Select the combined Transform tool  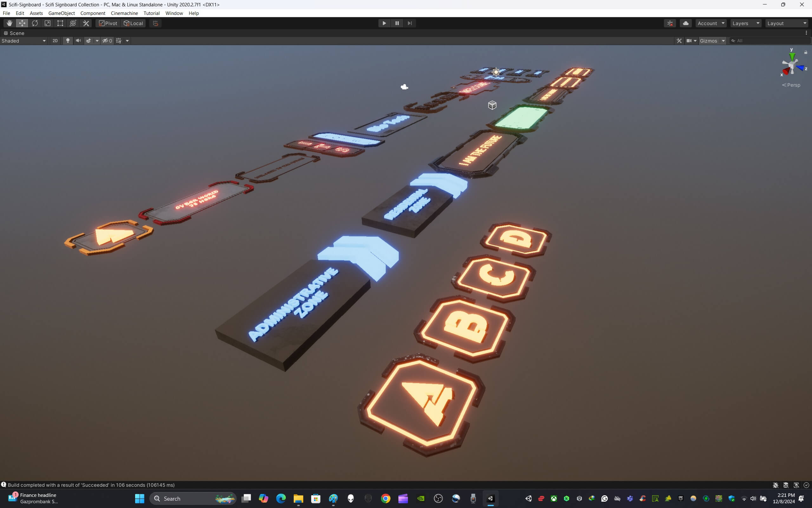click(73, 23)
